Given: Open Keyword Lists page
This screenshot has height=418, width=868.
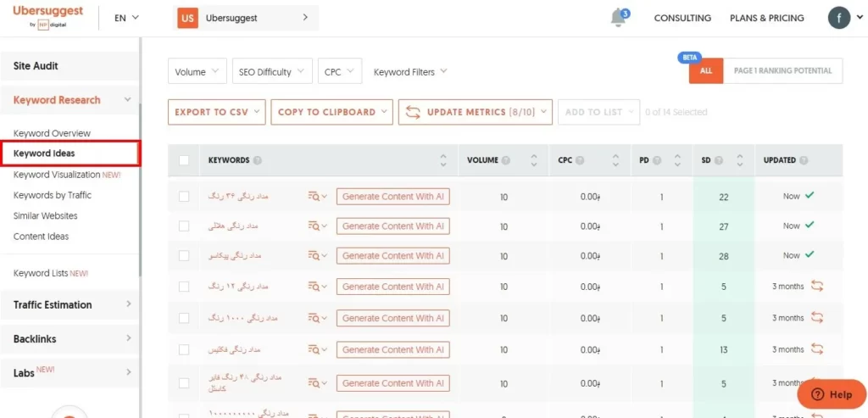Looking at the screenshot, I should point(50,273).
